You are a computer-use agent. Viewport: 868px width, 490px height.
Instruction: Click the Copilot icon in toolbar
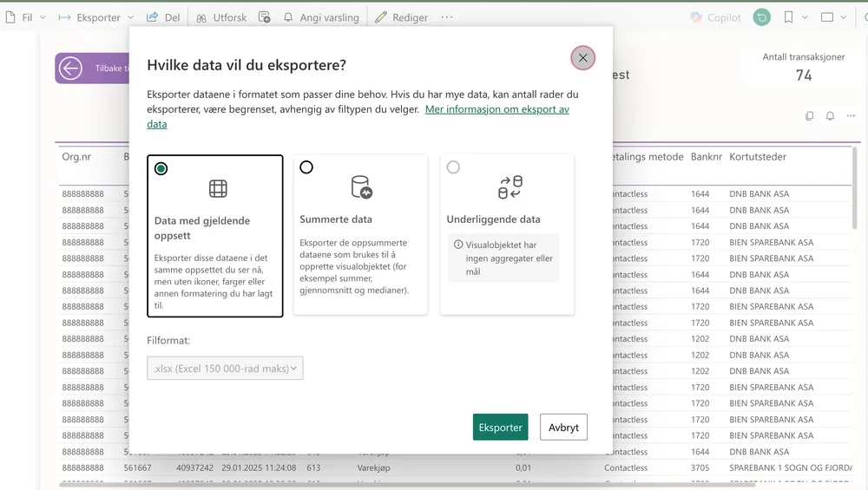[x=696, y=17]
